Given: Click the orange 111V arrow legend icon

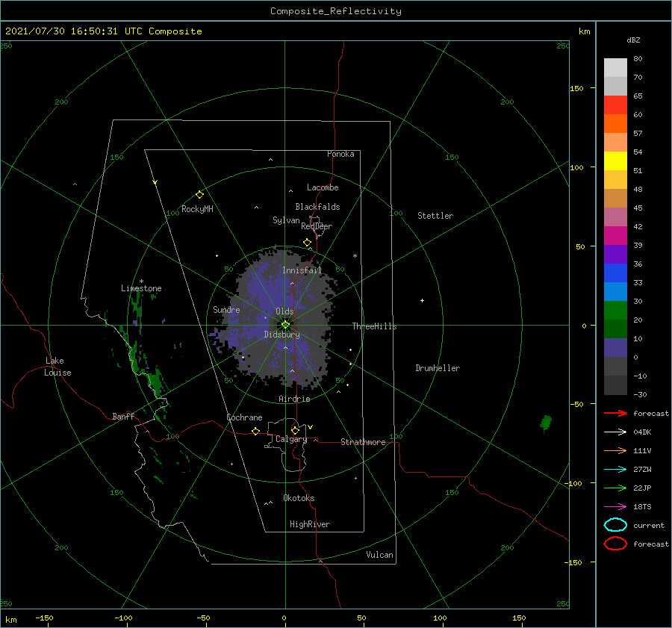Looking at the screenshot, I should pyautogui.click(x=615, y=450).
